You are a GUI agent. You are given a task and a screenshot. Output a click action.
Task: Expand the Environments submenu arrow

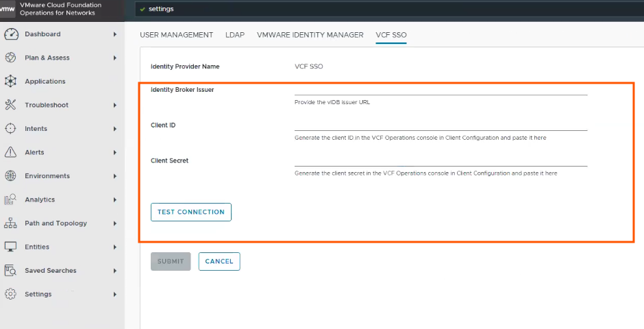pos(115,176)
